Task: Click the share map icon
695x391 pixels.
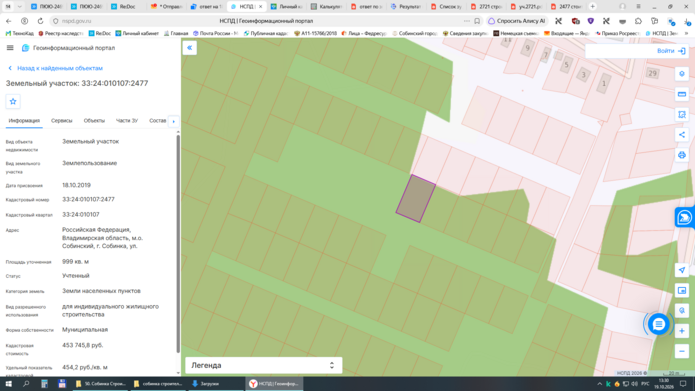Action: pyautogui.click(x=682, y=135)
